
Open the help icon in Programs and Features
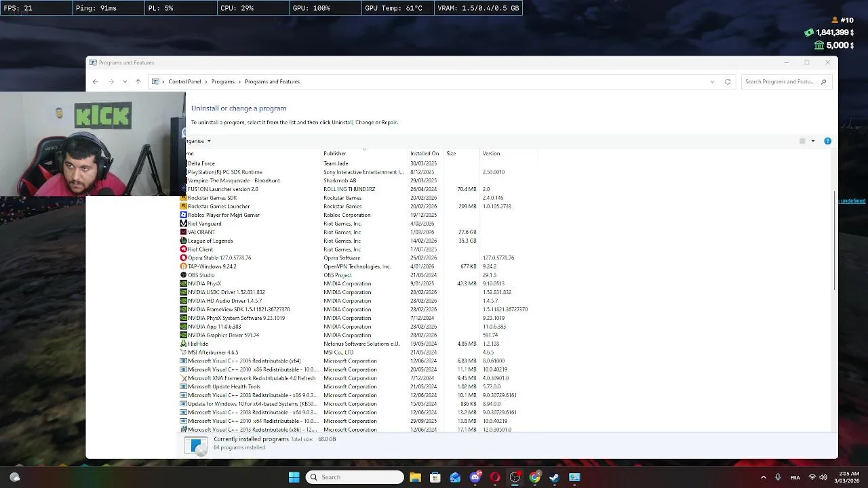827,141
